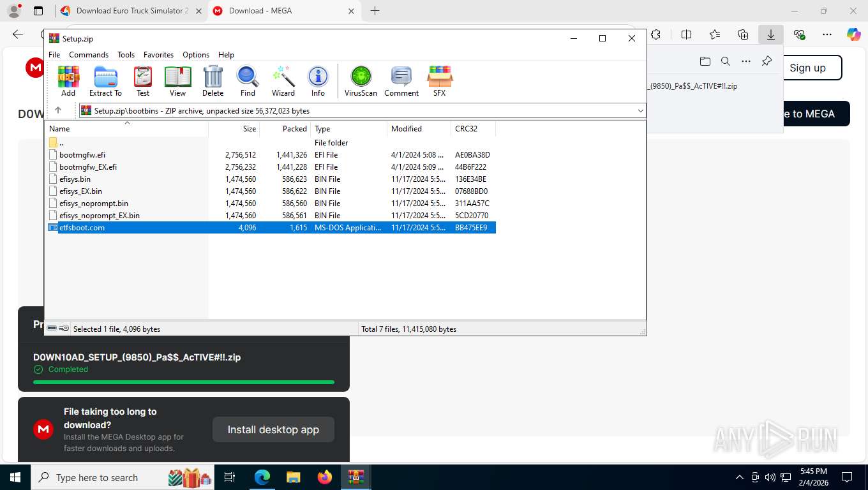Image resolution: width=868 pixels, height=490 pixels.
Task: Click the Delete trash bin icon
Action: click(x=213, y=81)
